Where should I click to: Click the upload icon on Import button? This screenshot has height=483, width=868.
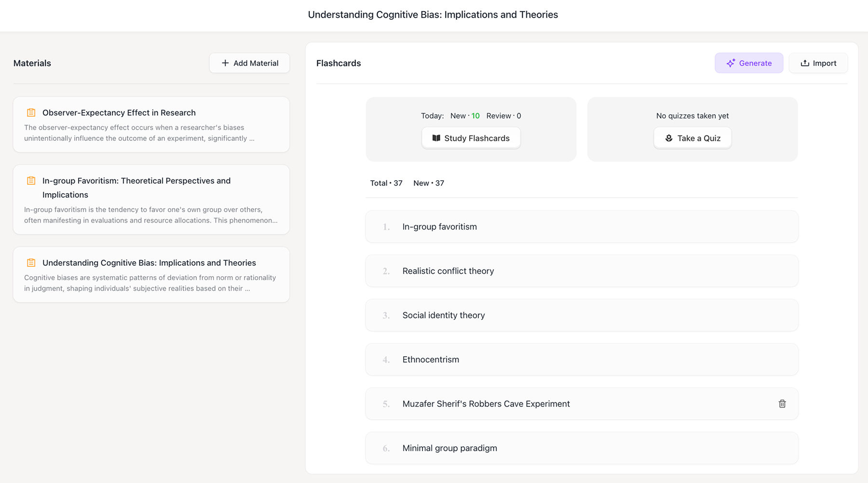[x=805, y=63]
